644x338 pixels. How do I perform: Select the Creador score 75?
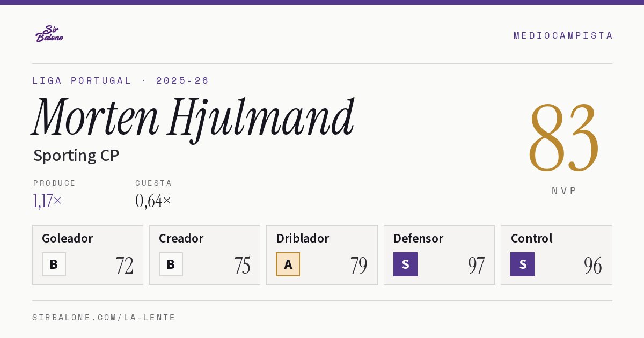click(x=242, y=266)
